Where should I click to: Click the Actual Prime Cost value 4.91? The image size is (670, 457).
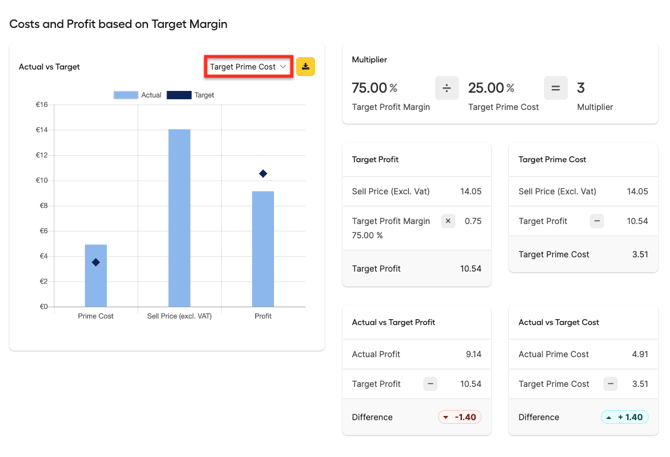point(640,354)
